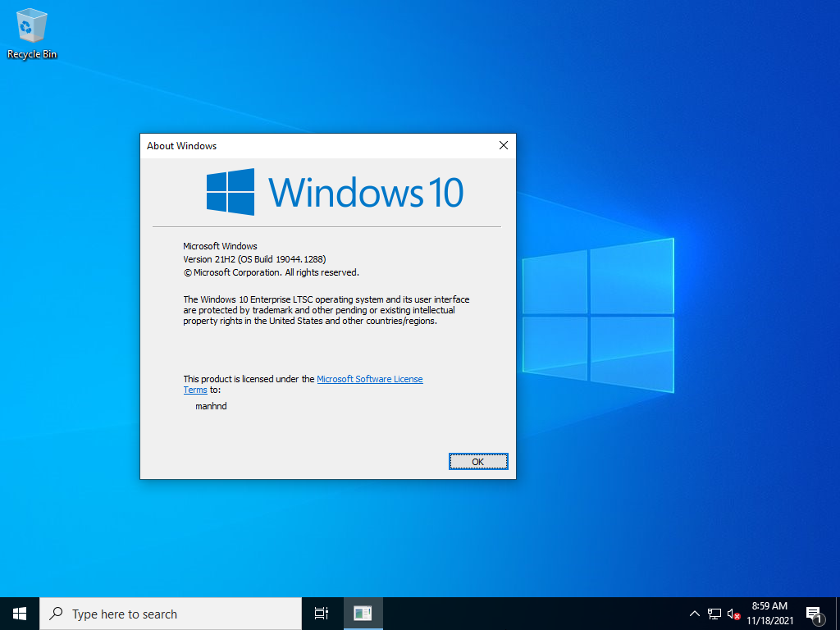Open Task View from the taskbar
840x630 pixels.
[321, 614]
